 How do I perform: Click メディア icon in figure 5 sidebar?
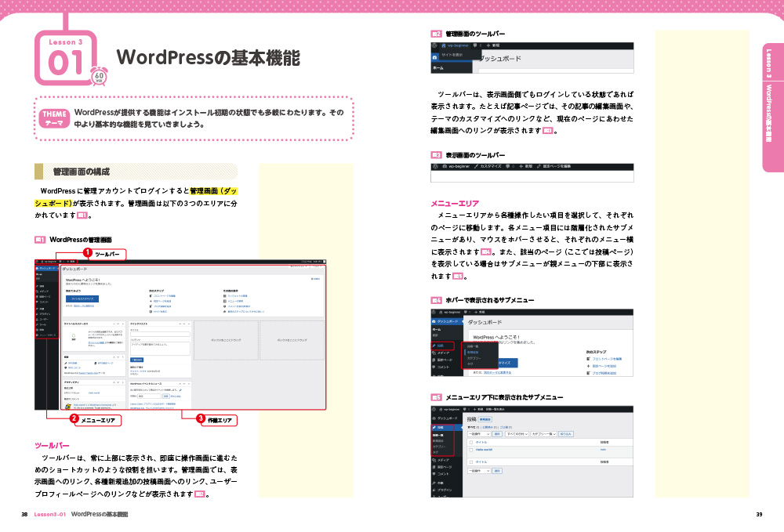[x=434, y=460]
